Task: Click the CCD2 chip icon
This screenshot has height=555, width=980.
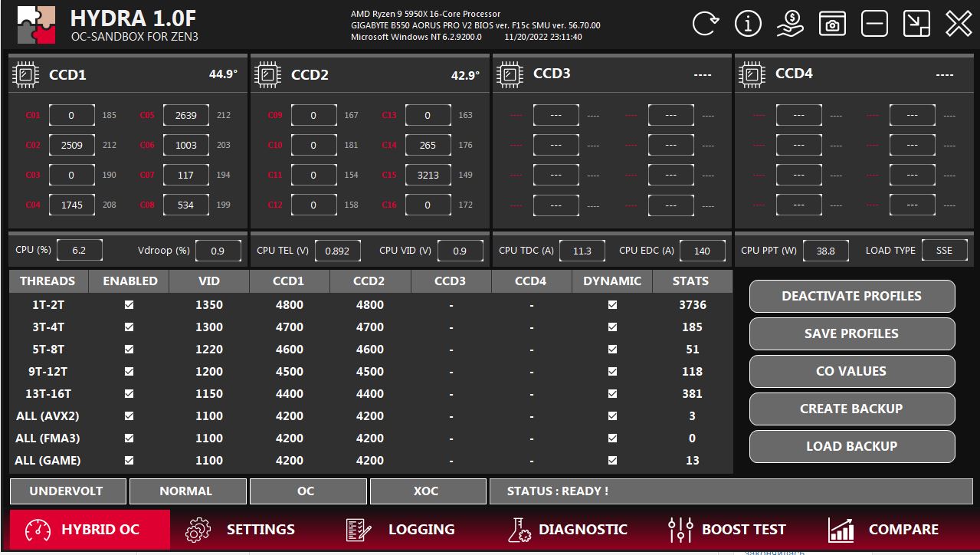Action: [268, 74]
